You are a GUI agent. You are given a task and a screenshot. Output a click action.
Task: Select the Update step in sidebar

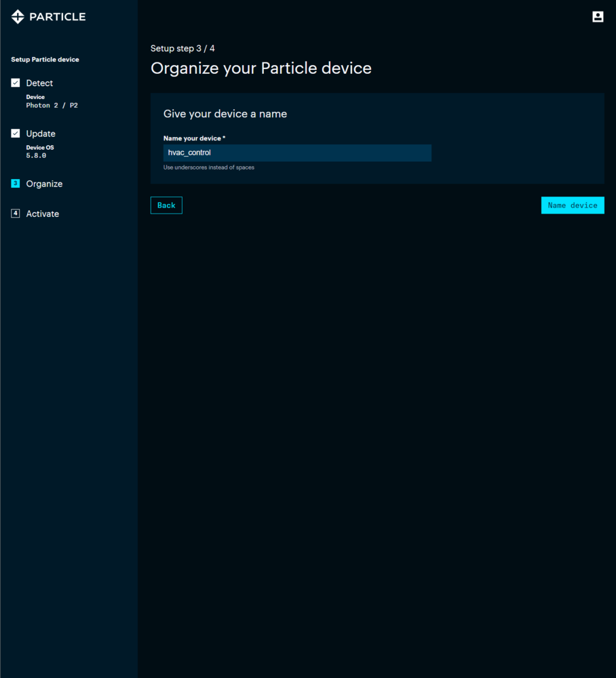(41, 134)
